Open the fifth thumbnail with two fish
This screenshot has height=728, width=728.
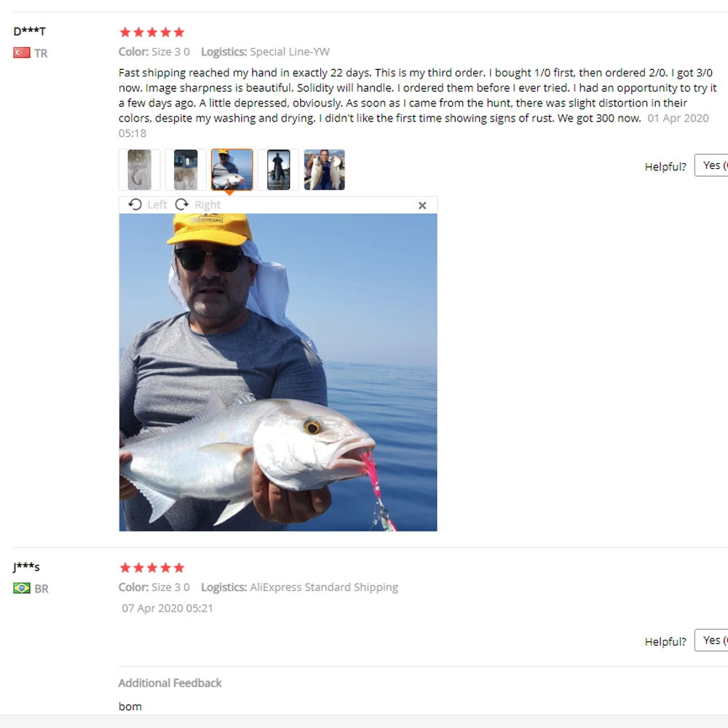(325, 170)
